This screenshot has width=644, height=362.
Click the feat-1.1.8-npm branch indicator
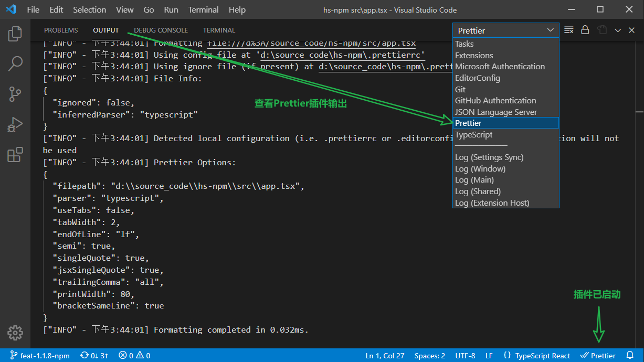click(39, 356)
